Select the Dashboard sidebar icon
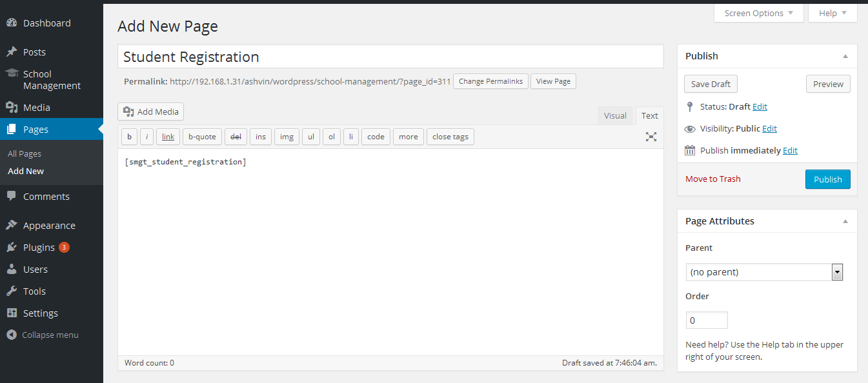The image size is (868, 383). (x=12, y=22)
